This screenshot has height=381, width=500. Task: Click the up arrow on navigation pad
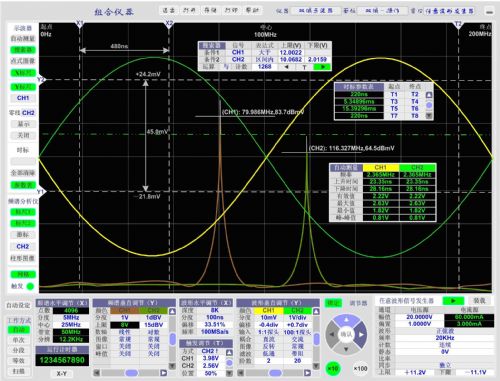(346, 320)
